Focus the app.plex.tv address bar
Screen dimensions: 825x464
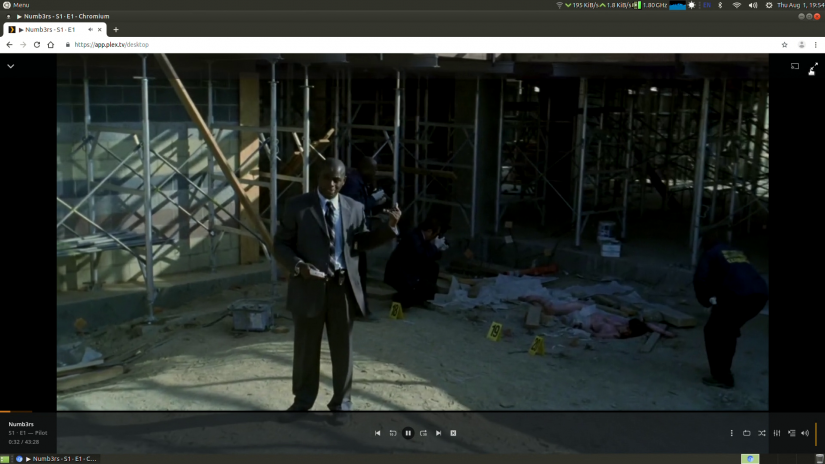click(421, 45)
